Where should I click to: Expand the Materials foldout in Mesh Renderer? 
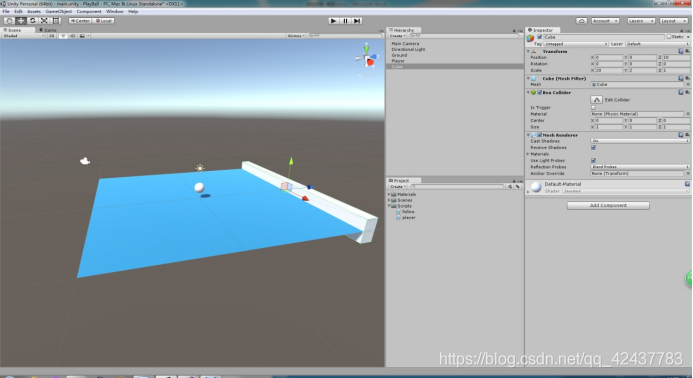tap(529, 154)
